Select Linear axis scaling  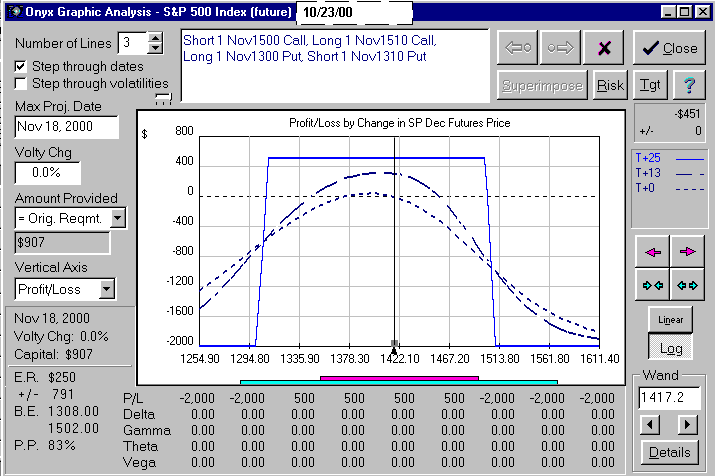[670, 320]
